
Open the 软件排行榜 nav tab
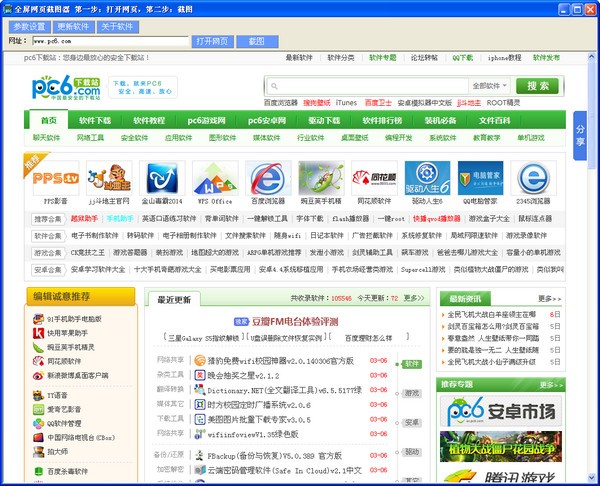[x=382, y=121]
